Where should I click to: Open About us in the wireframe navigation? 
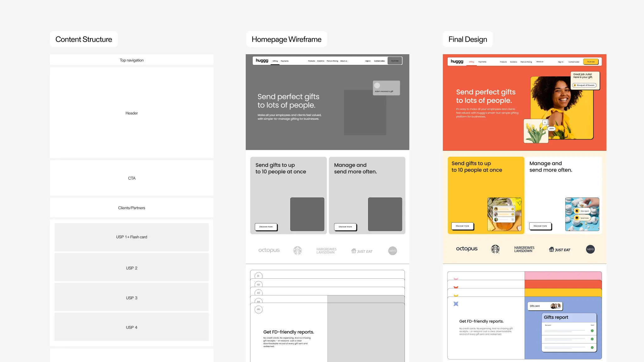(x=344, y=61)
